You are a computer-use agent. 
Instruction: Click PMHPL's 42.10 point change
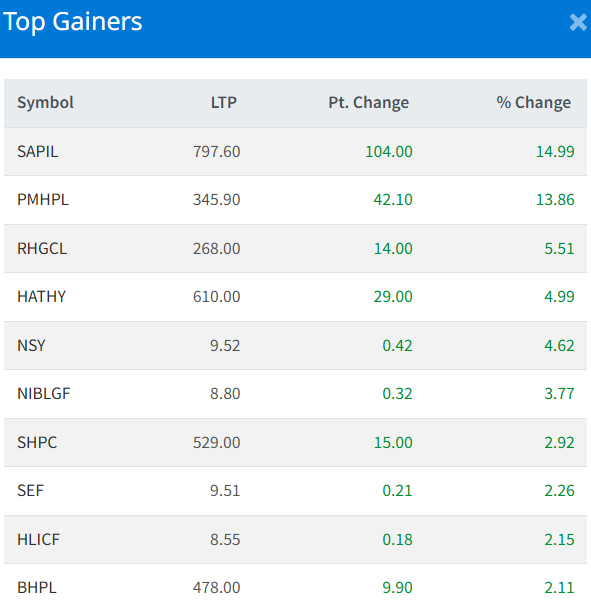click(393, 200)
